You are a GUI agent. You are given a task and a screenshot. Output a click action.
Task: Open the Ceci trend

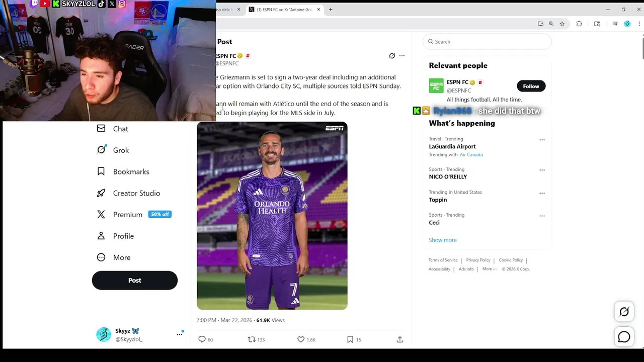pos(434,222)
